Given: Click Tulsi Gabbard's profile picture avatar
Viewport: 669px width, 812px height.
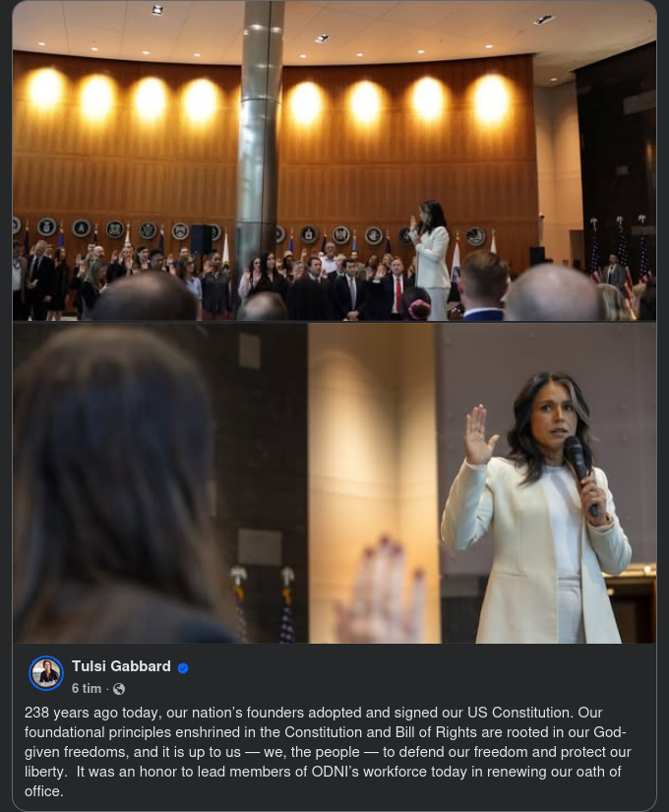Looking at the screenshot, I should click(46, 673).
